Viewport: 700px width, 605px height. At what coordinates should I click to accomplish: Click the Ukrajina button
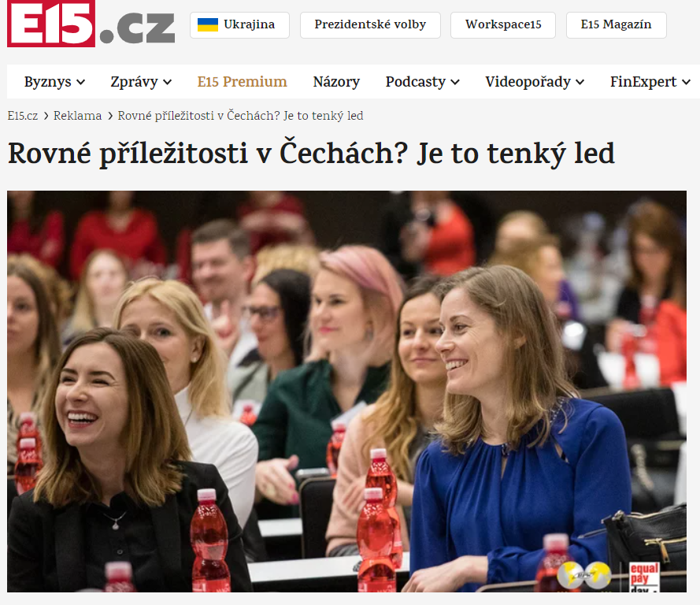coord(239,25)
